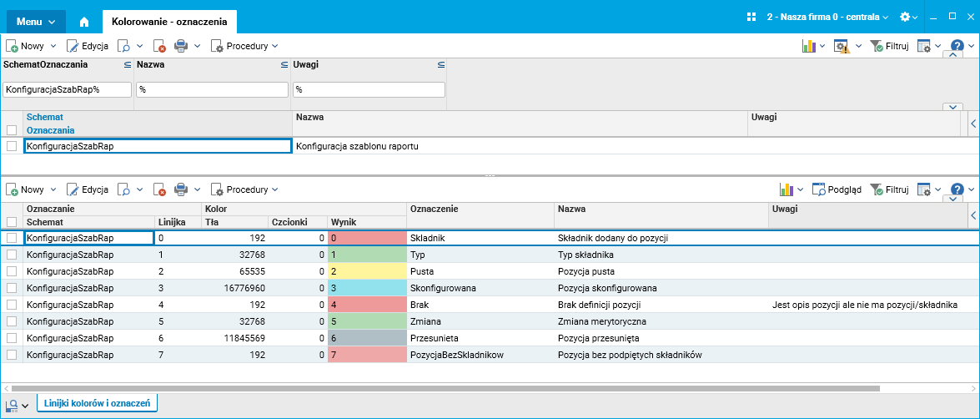
Task: Open the Procedury dropdown in lower toolbar
Action: [244, 189]
